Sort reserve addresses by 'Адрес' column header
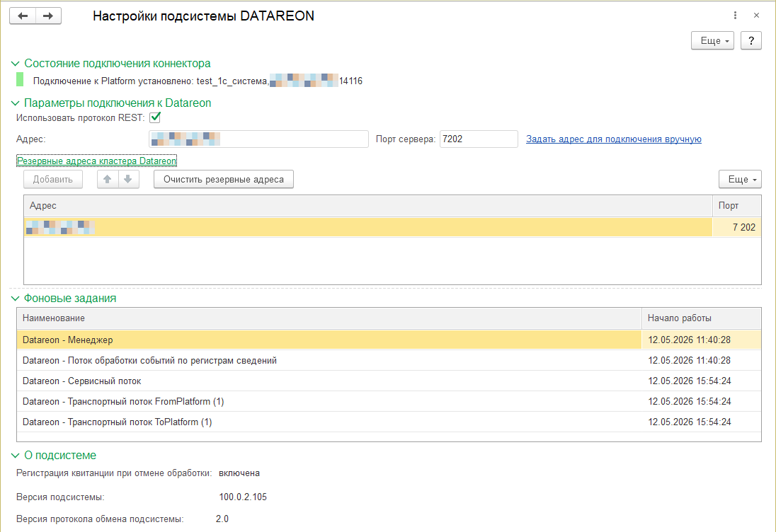776x532 pixels. tap(368, 206)
